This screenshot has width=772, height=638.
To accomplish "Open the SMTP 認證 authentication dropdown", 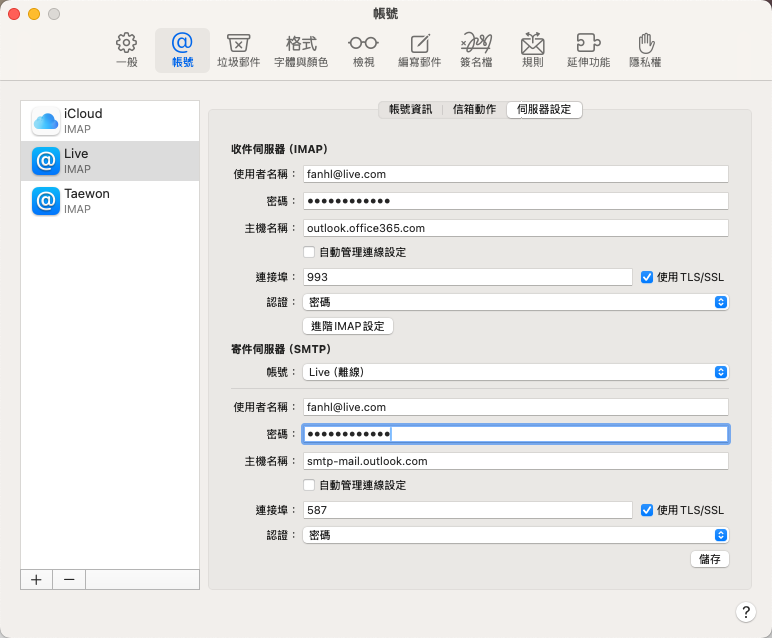I will [515, 535].
